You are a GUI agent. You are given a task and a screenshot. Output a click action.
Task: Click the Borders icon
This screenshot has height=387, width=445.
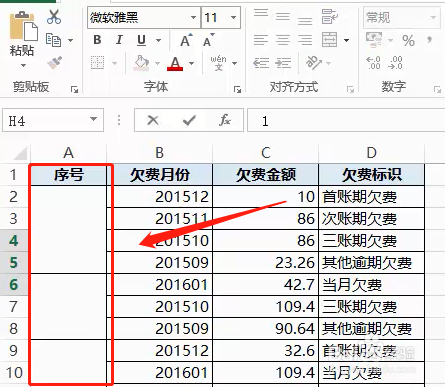(97, 63)
